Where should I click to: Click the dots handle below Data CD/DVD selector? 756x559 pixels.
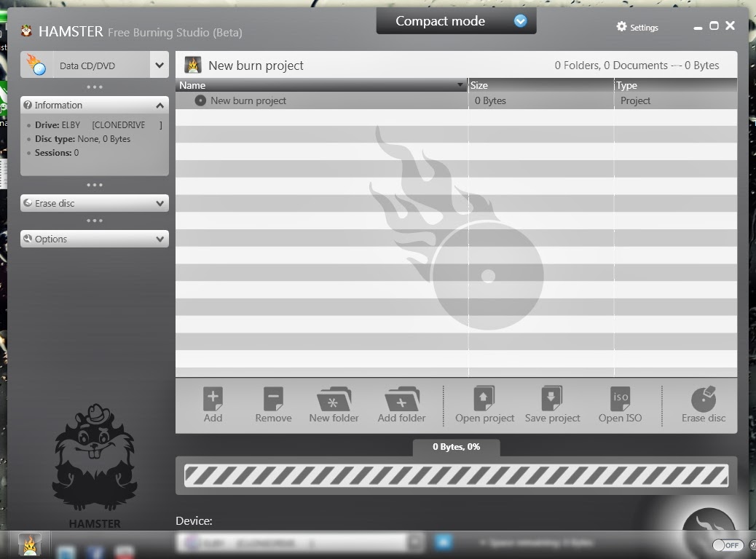click(95, 87)
